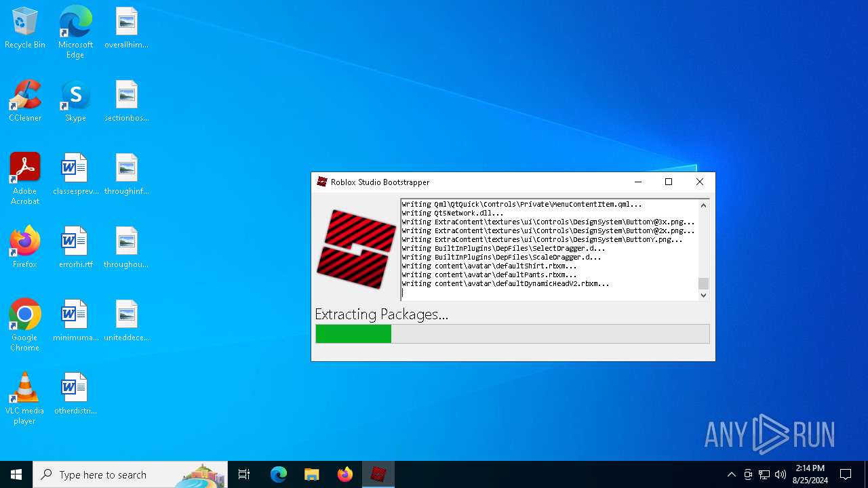Open Task View on the taskbar

click(244, 474)
